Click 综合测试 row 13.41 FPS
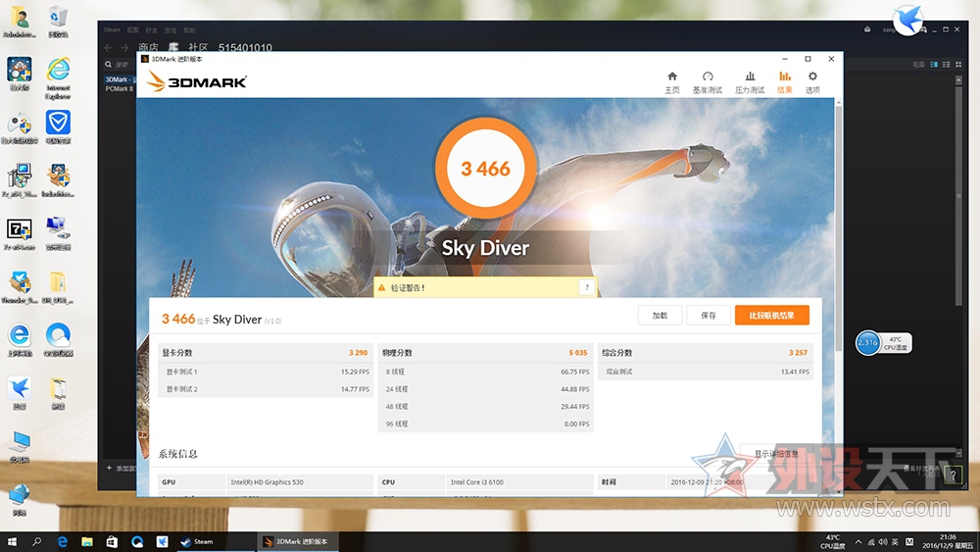The width and height of the screenshot is (980, 552). tap(705, 372)
